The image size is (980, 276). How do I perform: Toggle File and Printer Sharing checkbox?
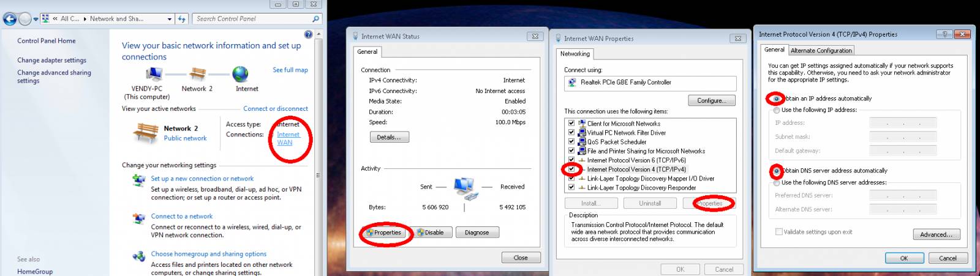tap(571, 151)
